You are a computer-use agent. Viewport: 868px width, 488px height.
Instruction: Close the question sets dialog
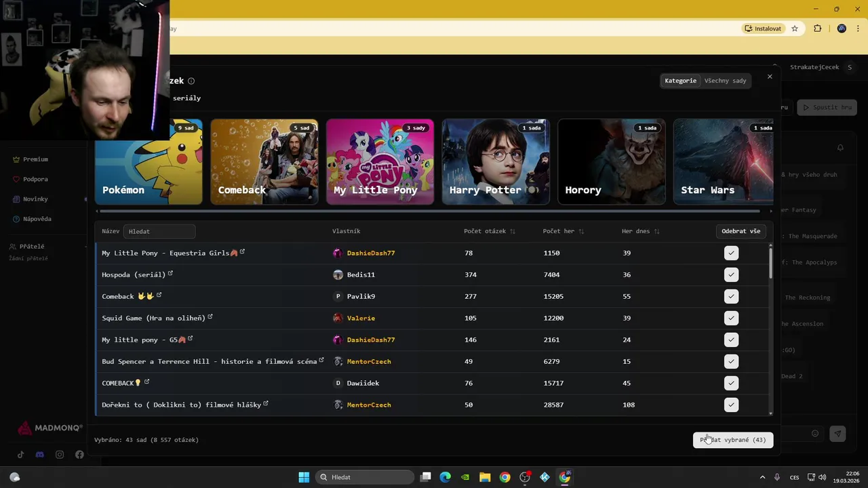(770, 77)
